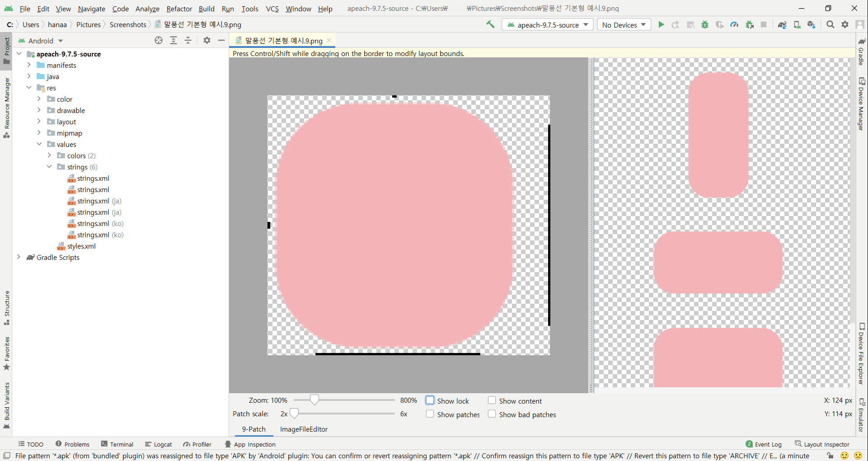
Task: Open the Android project view dropdown
Action: point(41,41)
